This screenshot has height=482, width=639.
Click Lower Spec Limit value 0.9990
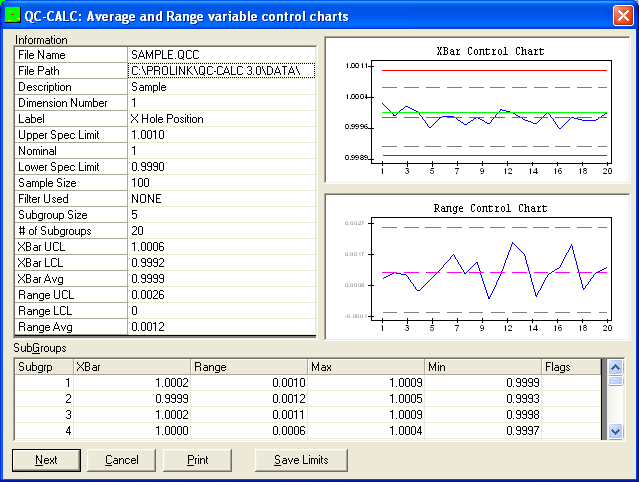(x=222, y=167)
